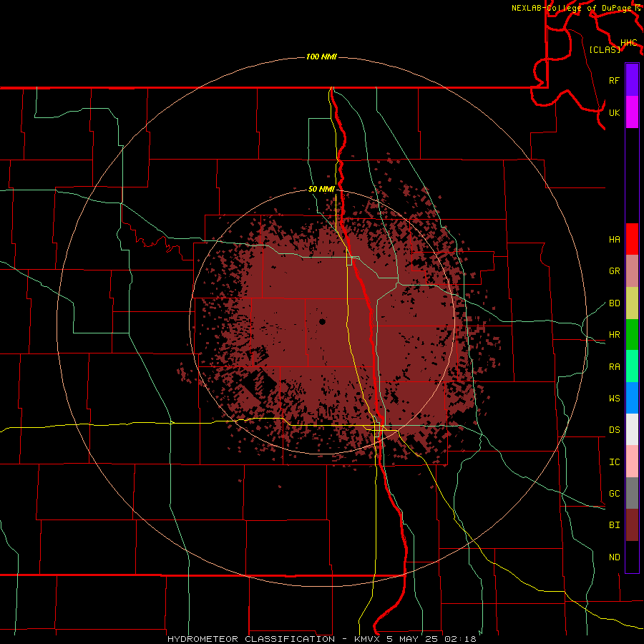This screenshot has height=644, width=644.
Task: Click the ND black legend swatch
Action: (632, 557)
